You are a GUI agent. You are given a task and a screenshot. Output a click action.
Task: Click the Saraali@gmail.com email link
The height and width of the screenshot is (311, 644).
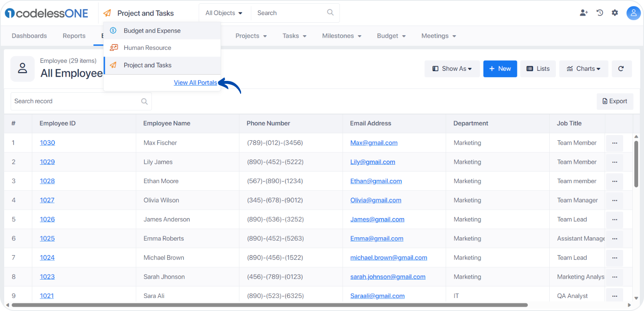[377, 296]
